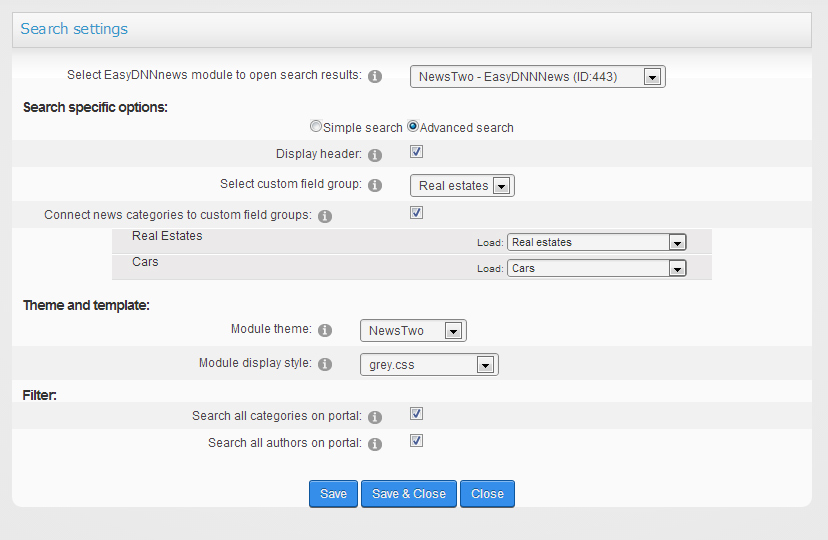
Task: Click info icon for Search all categories
Action: click(375, 418)
